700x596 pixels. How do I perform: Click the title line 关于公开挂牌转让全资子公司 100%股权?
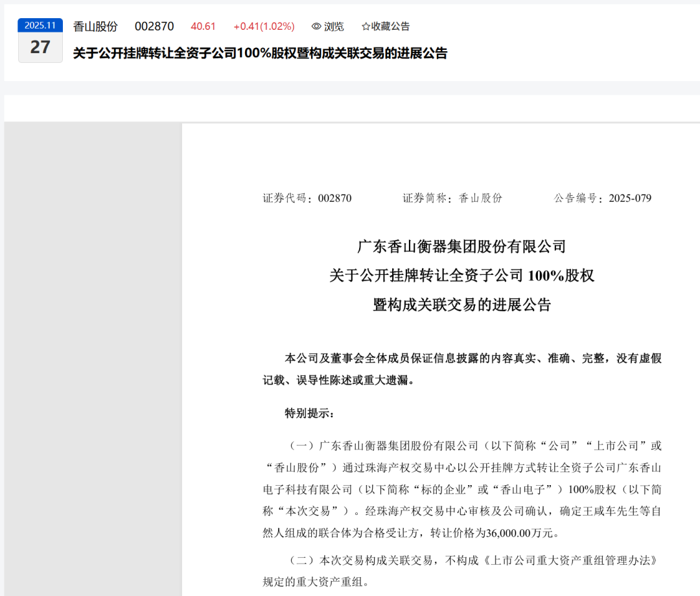coord(461,275)
